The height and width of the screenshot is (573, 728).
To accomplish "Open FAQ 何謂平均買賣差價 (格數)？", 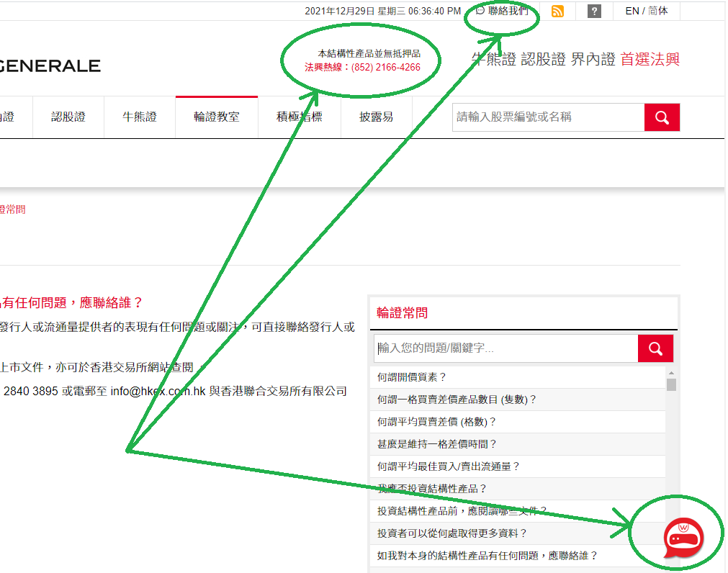I will (437, 422).
